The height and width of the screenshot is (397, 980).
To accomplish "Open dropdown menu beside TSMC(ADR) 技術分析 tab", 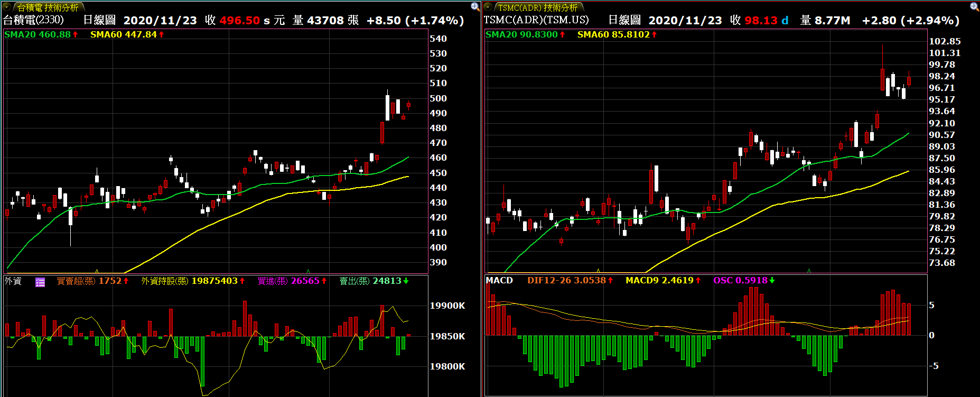I will coord(488,7).
